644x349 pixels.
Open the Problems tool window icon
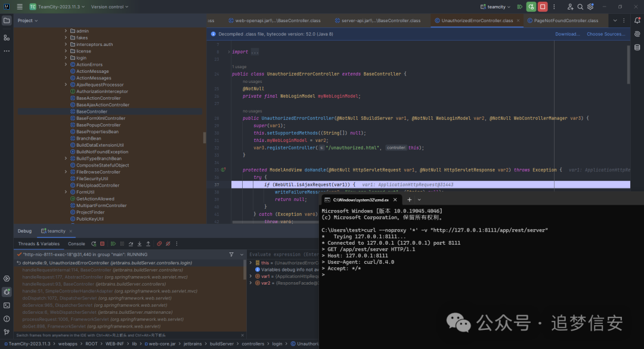coord(7,319)
